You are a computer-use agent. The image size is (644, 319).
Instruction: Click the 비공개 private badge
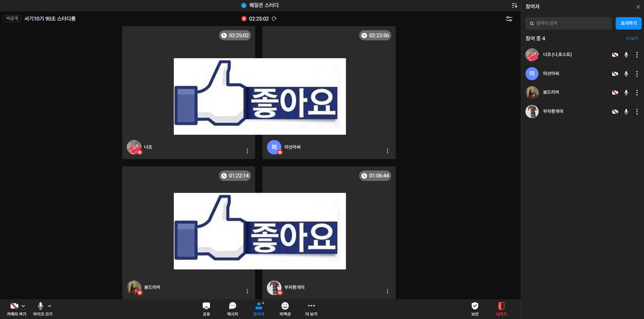click(x=12, y=18)
